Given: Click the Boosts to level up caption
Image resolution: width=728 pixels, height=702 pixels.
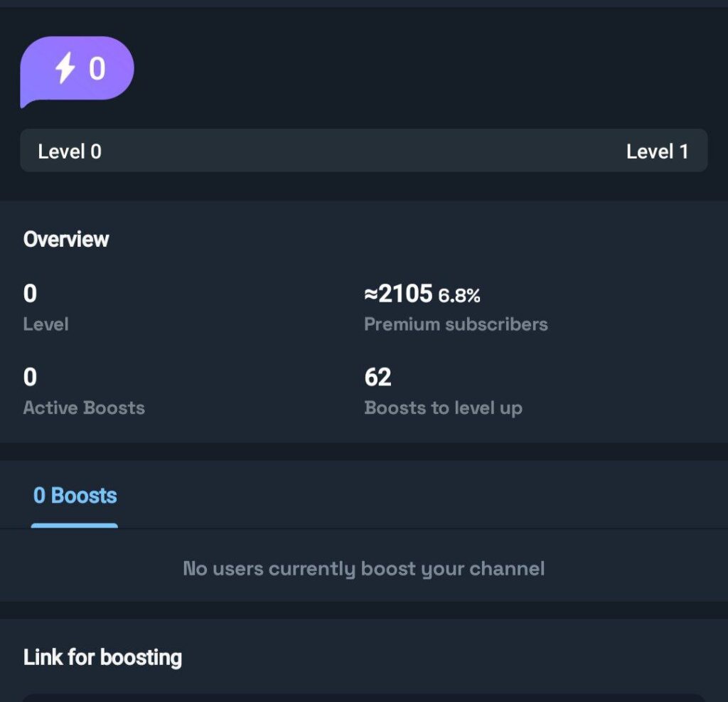Looking at the screenshot, I should pos(443,408).
